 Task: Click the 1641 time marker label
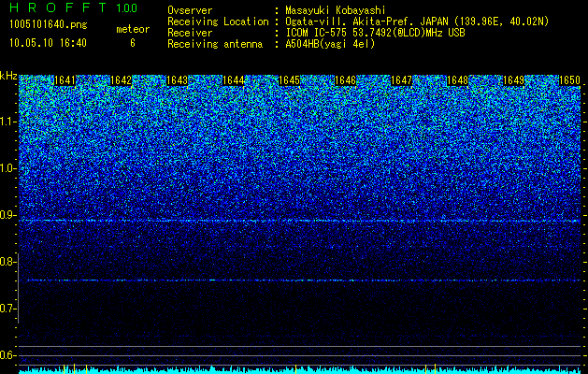(65, 80)
